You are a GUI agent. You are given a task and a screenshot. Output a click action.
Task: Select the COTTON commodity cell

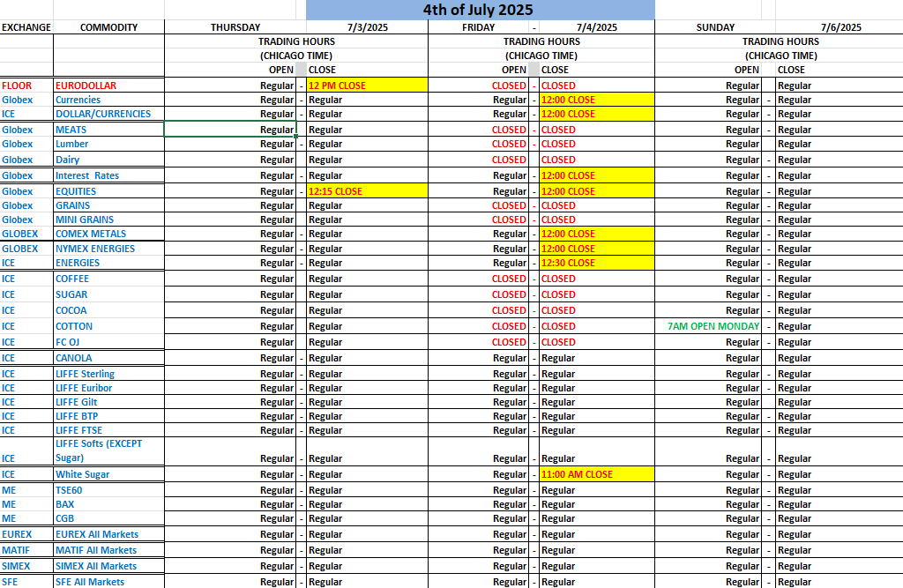pyautogui.click(x=108, y=326)
